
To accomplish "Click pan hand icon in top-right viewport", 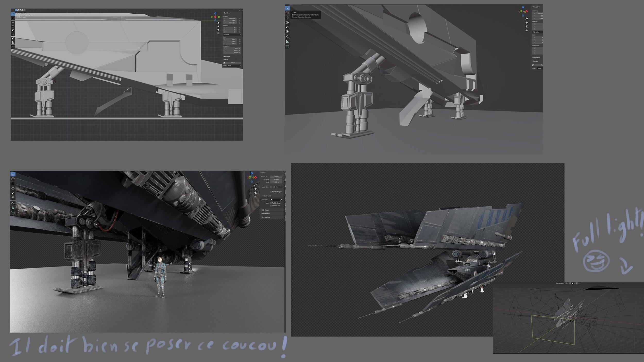I will point(527,22).
